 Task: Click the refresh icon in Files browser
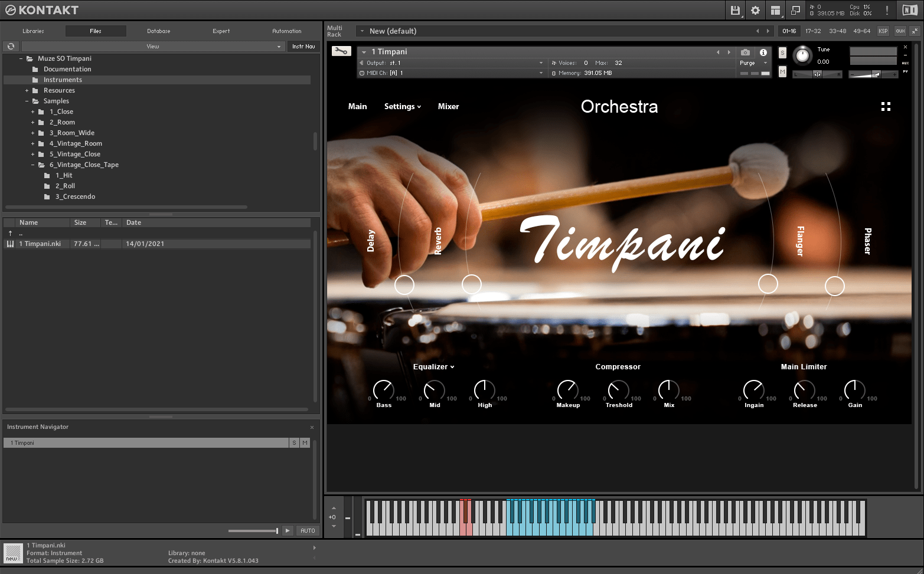click(11, 46)
